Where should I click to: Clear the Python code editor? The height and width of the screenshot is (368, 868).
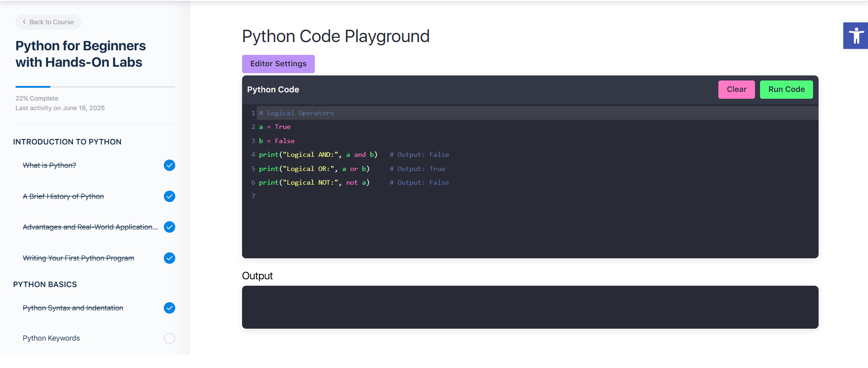(736, 90)
